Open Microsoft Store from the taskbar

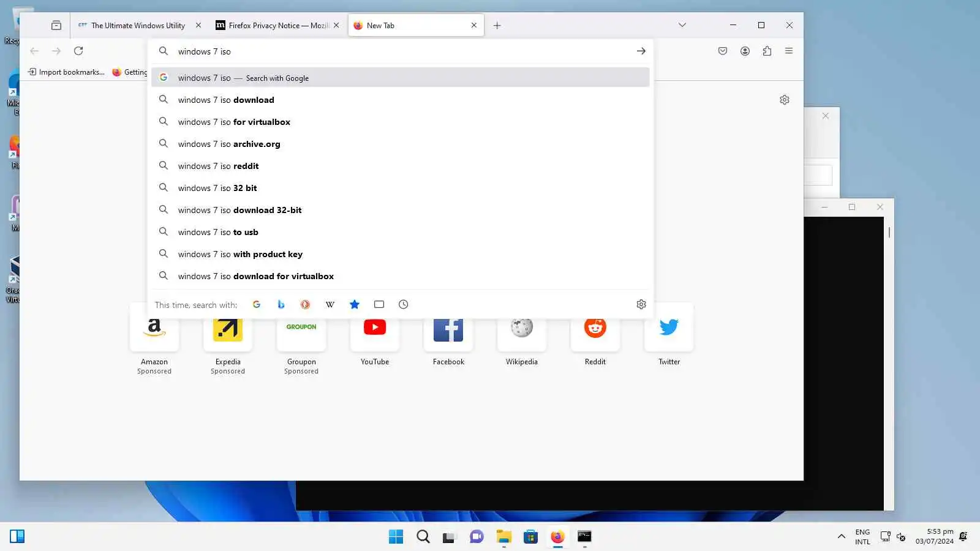point(531,537)
